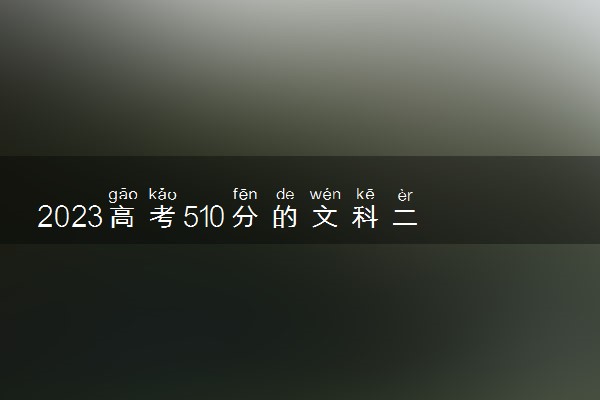The width and height of the screenshot is (600, 400).
Task: Click the dark title banner right of 二
Action: pyautogui.click(x=509, y=200)
